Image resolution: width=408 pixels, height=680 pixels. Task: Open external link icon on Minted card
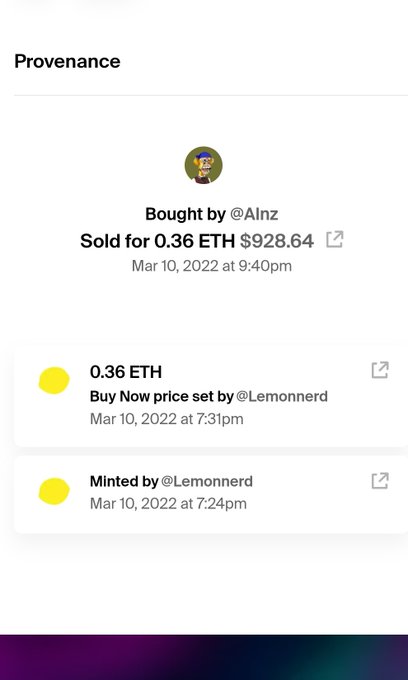380,481
